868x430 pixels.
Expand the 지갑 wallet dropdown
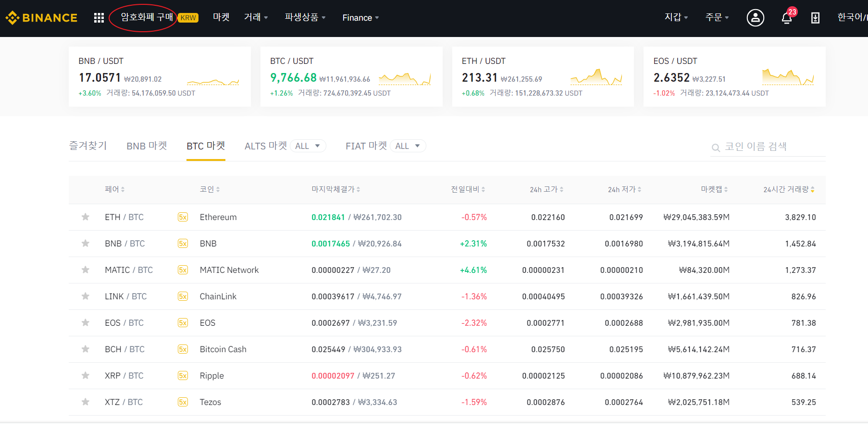(x=676, y=17)
